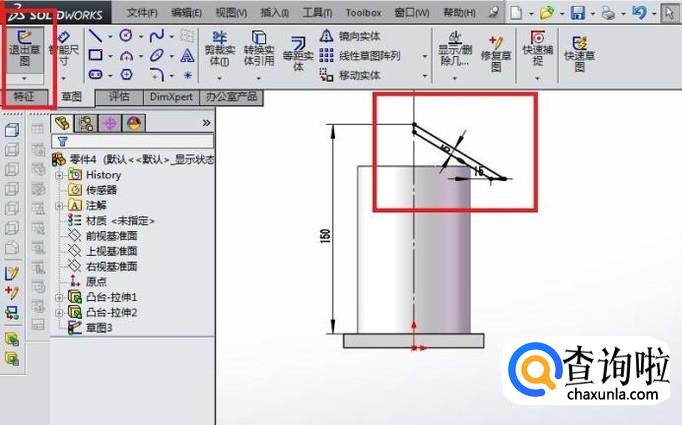Open the 编辑(E) menu
Image resolution: width=682 pixels, height=425 pixels.
coord(187,13)
